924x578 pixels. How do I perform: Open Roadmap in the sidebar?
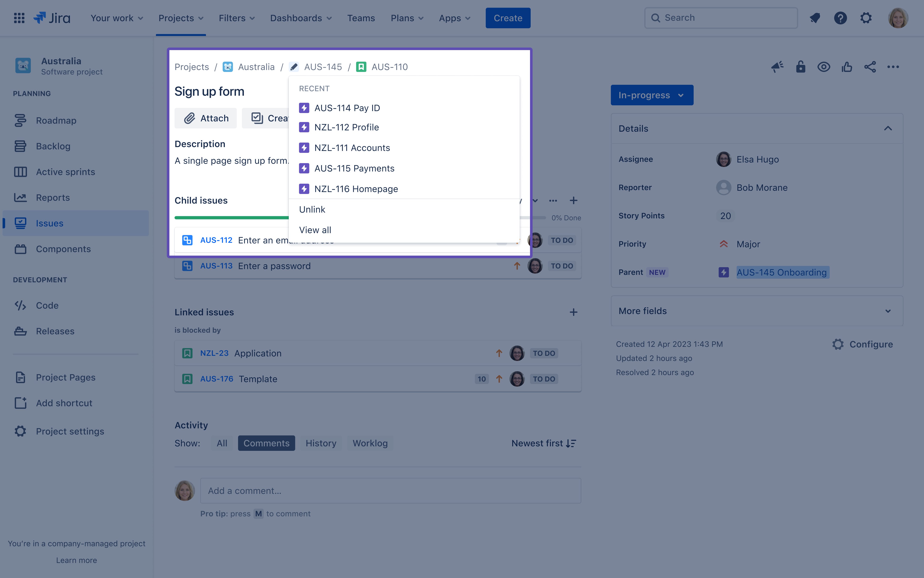tap(76, 120)
